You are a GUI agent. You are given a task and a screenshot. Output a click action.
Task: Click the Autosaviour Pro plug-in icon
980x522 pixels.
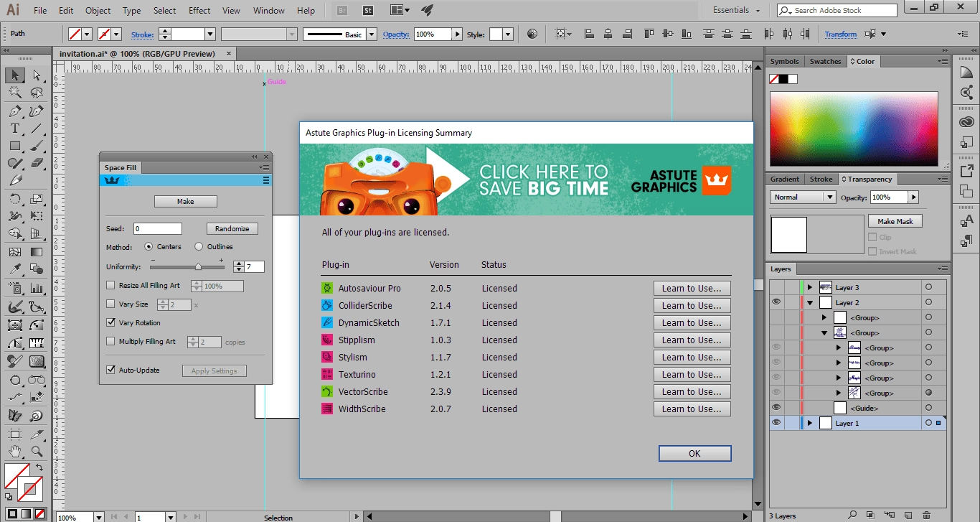pyautogui.click(x=327, y=288)
